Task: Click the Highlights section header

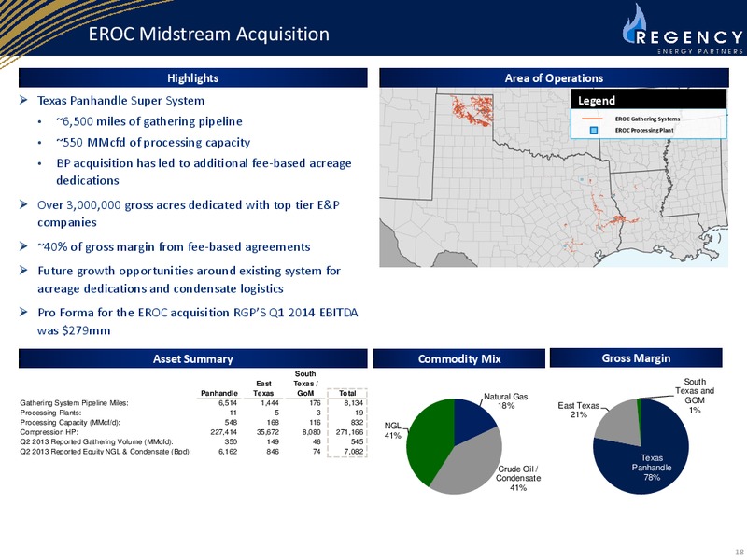Action: 193,77
